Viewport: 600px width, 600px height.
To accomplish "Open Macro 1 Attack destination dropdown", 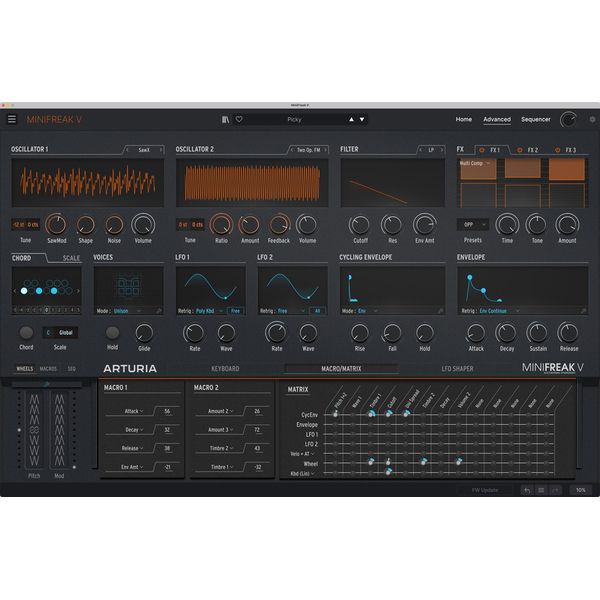I will pos(134,411).
